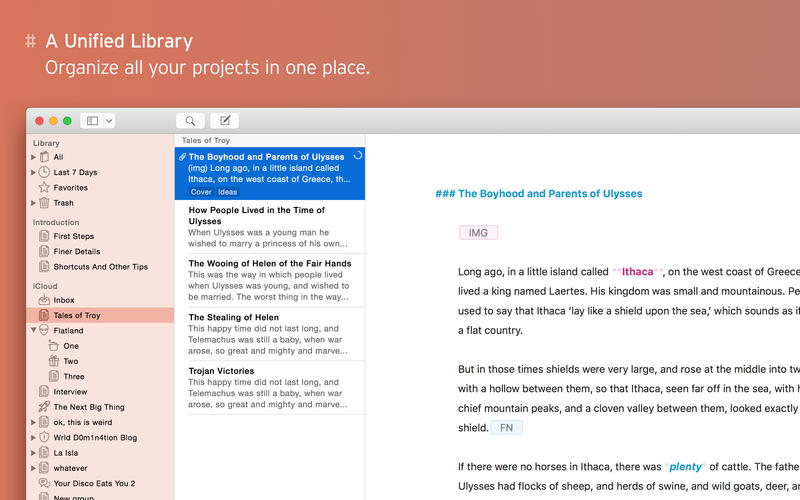
Task: Create a new sheet with compose icon
Action: pos(224,121)
